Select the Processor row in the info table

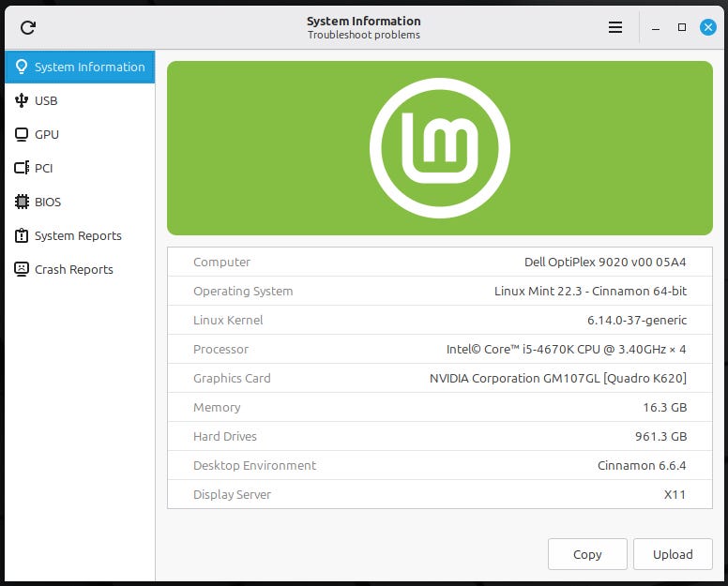(439, 349)
